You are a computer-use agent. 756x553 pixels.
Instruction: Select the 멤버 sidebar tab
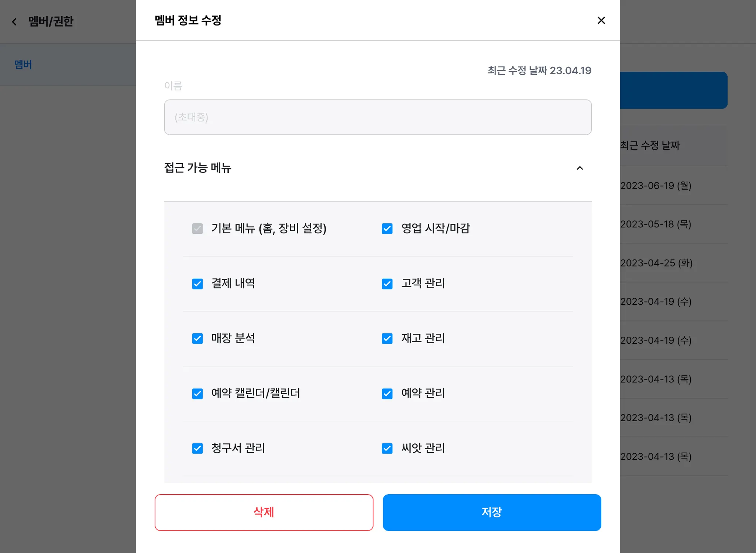point(23,65)
